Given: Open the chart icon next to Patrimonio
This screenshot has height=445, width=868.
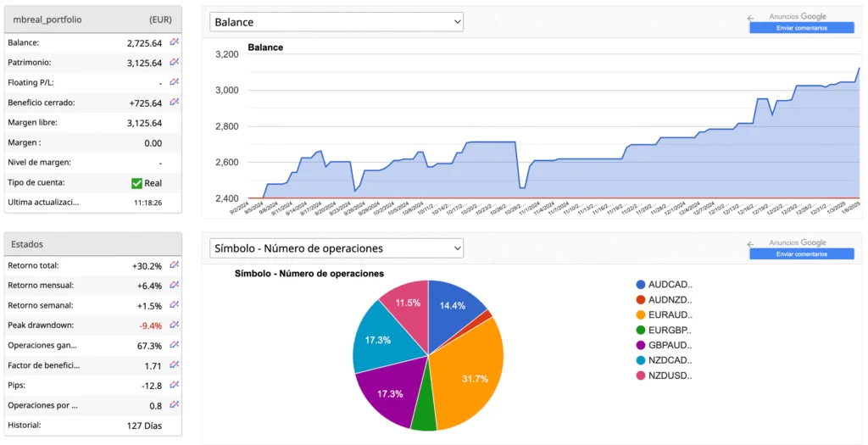Looking at the screenshot, I should [x=174, y=62].
